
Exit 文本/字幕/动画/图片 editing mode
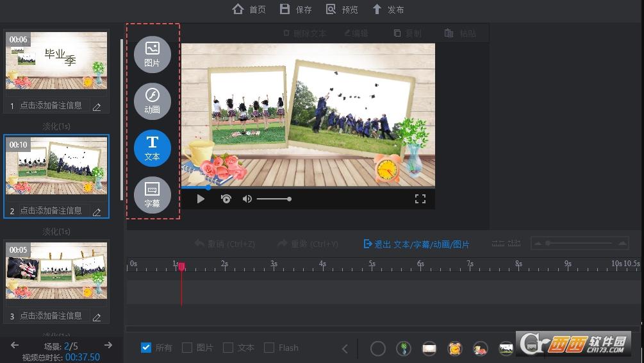point(417,244)
